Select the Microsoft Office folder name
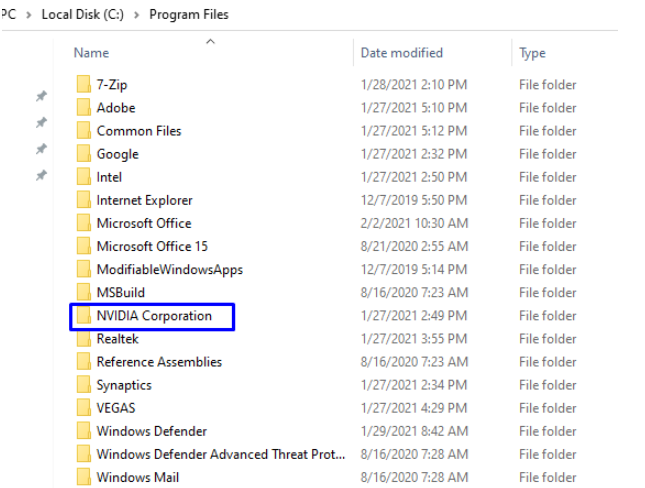Image resolution: width=645 pixels, height=488 pixels. coord(144,223)
